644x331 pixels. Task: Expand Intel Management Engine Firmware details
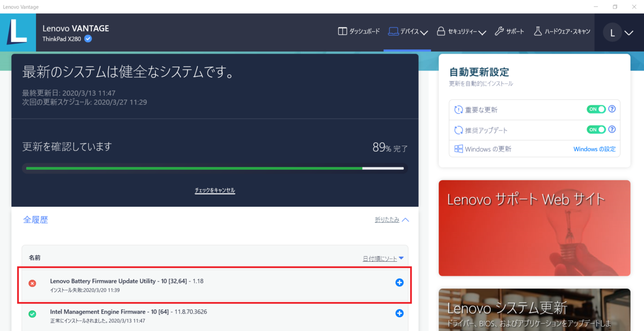399,313
